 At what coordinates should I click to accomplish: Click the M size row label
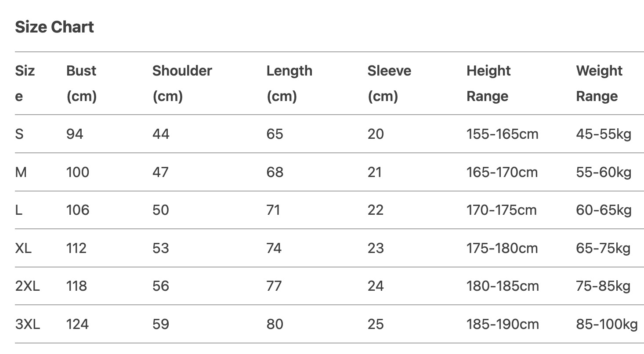click(x=21, y=172)
